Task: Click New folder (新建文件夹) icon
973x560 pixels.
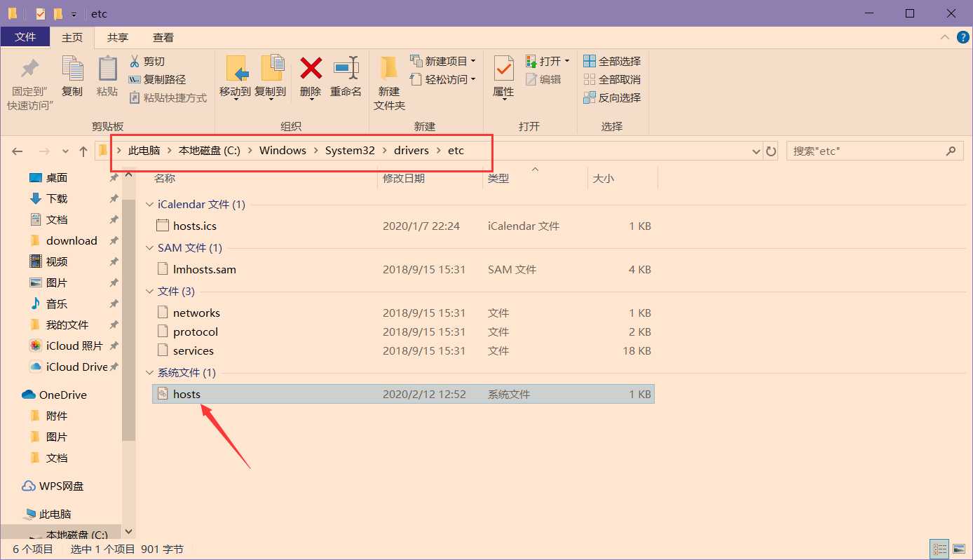Action: (x=389, y=68)
